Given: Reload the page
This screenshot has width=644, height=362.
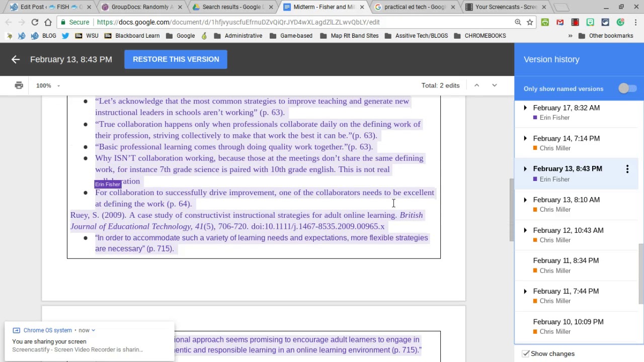Looking at the screenshot, I should (x=35, y=22).
